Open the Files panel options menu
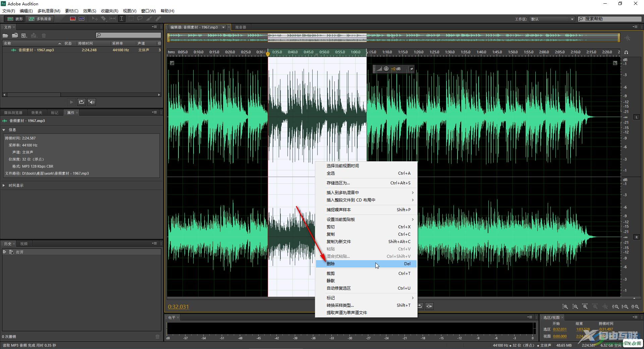This screenshot has width=644, height=349. click(x=155, y=27)
